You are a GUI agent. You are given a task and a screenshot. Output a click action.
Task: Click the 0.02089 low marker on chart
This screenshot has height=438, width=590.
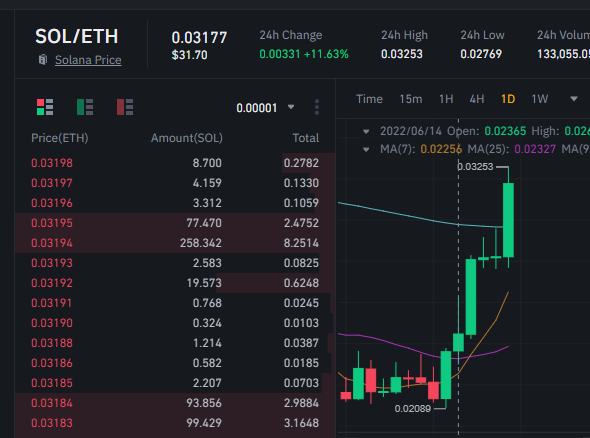[412, 409]
